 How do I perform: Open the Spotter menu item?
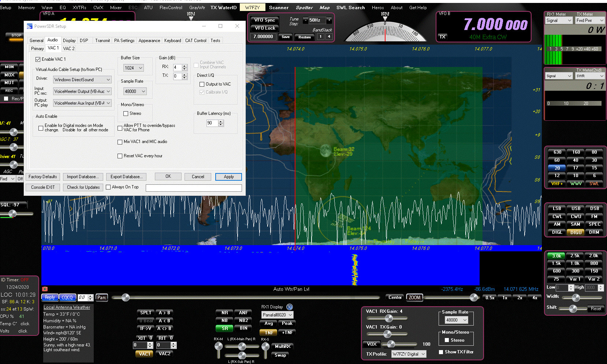[304, 7]
